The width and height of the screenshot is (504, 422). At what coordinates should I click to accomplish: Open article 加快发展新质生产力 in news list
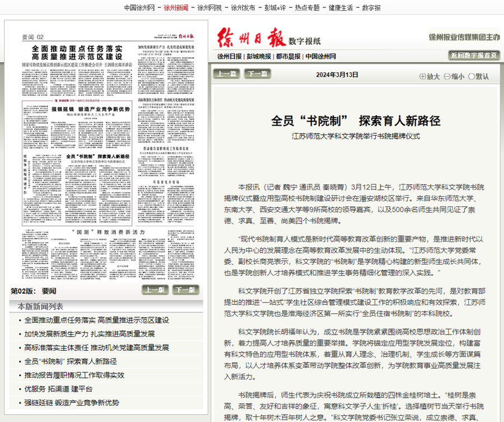coord(90,334)
